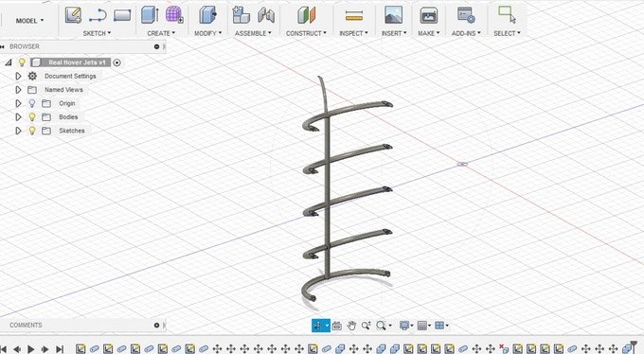
Task: Click the timeline end-of-history marker
Action: 634,345
